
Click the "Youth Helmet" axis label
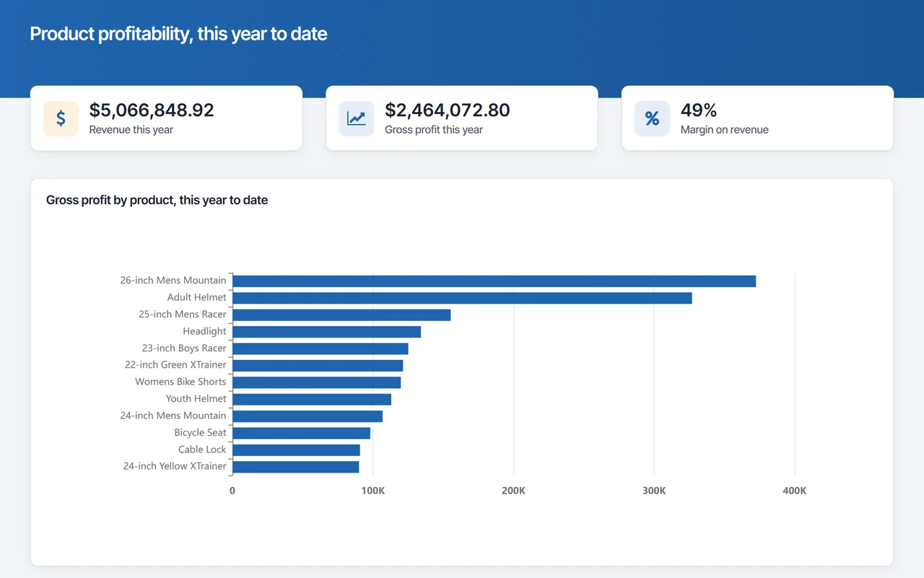click(196, 399)
